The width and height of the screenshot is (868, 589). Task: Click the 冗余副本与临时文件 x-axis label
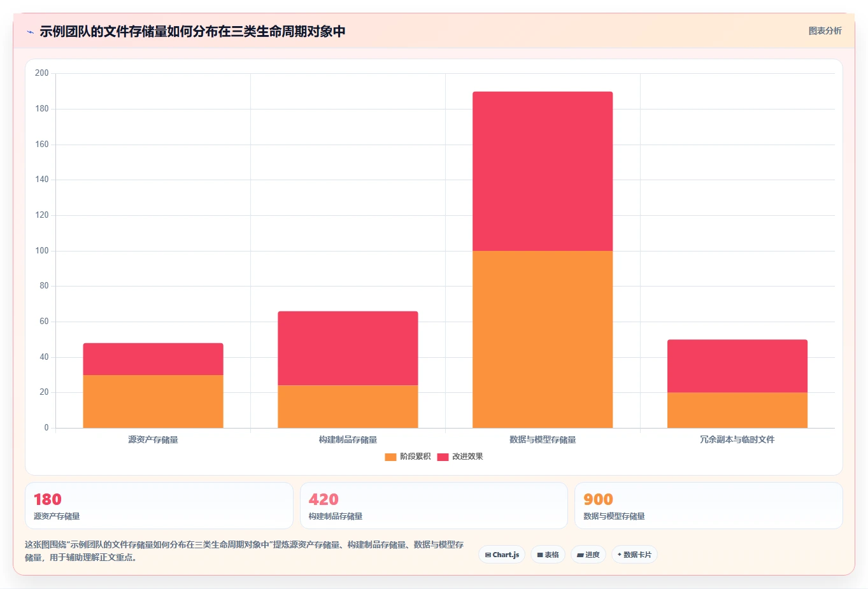[737, 439]
